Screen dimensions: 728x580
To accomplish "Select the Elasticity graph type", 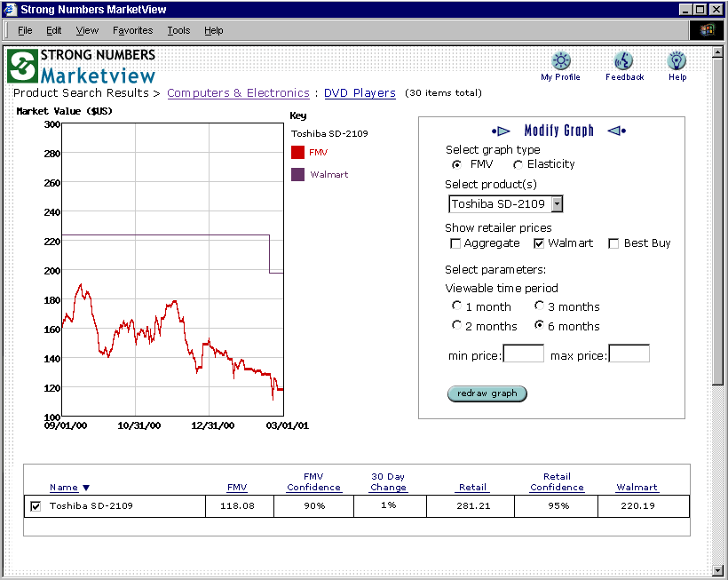I will 518,164.
